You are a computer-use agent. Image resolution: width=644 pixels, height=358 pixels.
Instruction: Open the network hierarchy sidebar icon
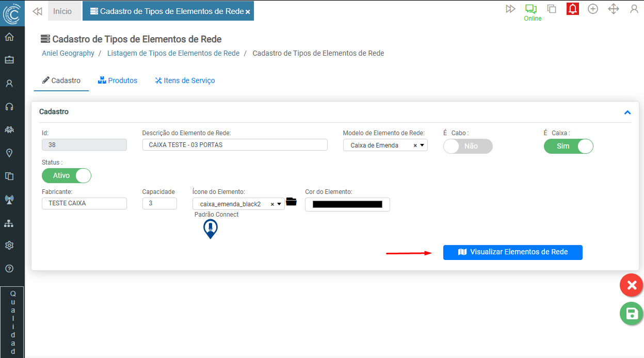click(9, 223)
